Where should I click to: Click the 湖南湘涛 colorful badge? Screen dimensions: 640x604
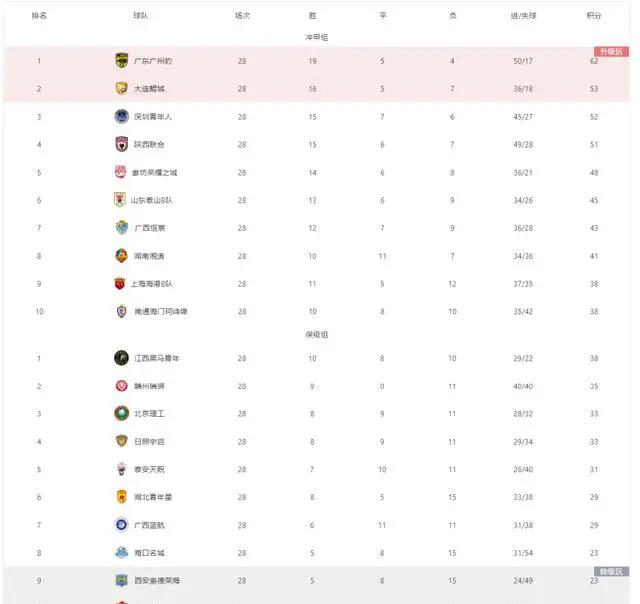[121, 255]
